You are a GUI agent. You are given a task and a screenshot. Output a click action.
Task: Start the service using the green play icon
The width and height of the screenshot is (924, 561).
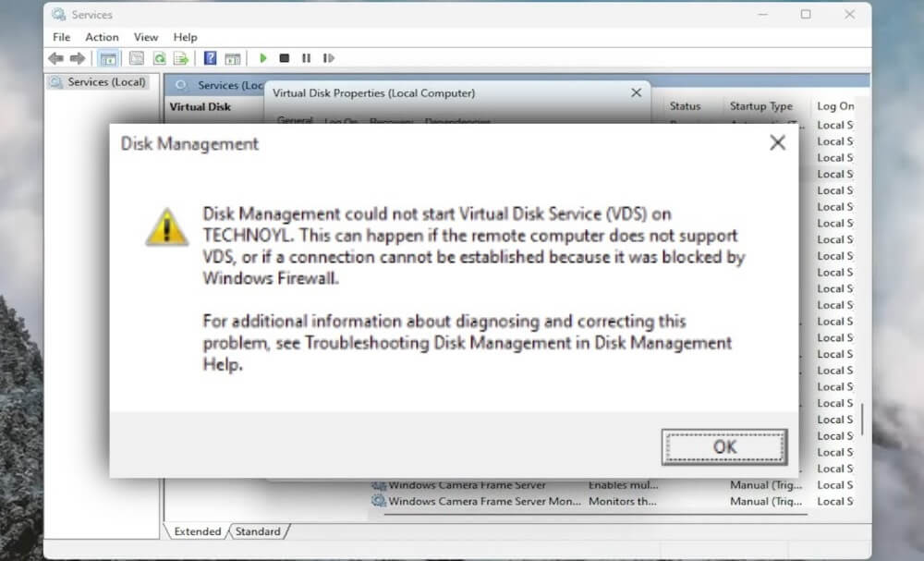point(263,57)
